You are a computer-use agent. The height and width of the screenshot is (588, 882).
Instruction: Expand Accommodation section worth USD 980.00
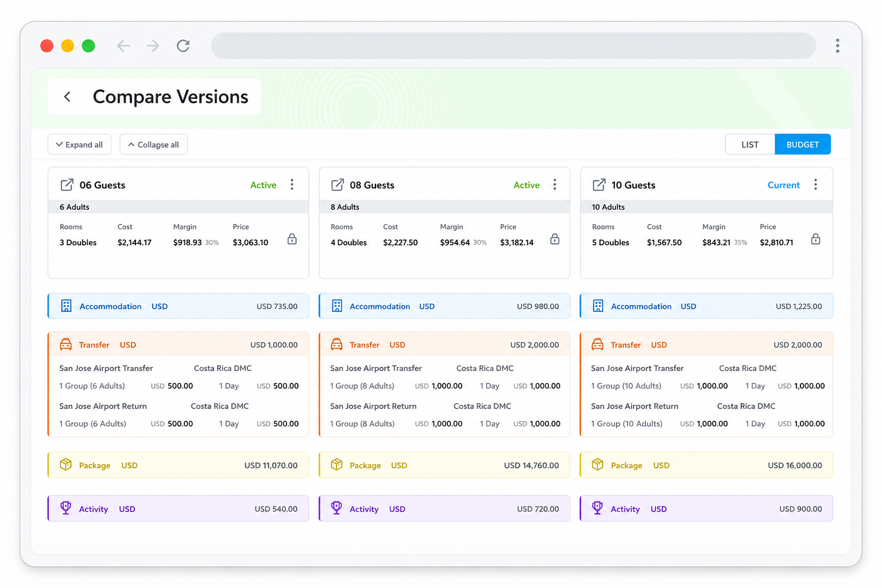(444, 306)
